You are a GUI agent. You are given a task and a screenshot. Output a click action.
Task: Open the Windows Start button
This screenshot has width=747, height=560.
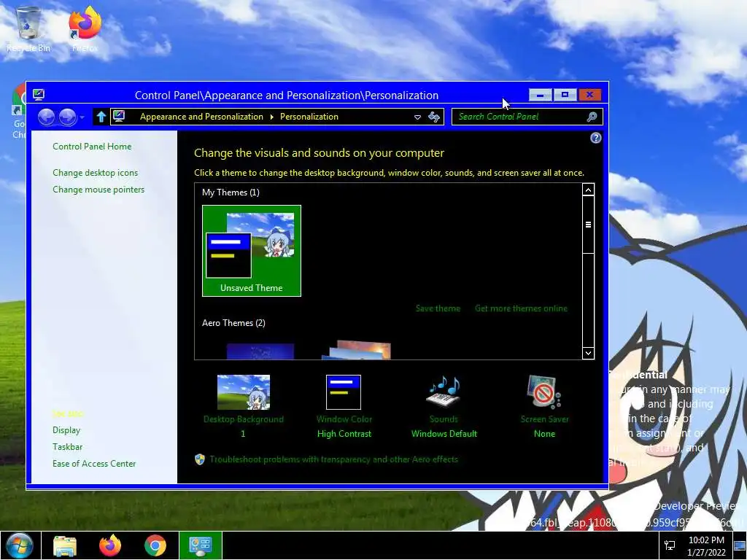tap(20, 545)
